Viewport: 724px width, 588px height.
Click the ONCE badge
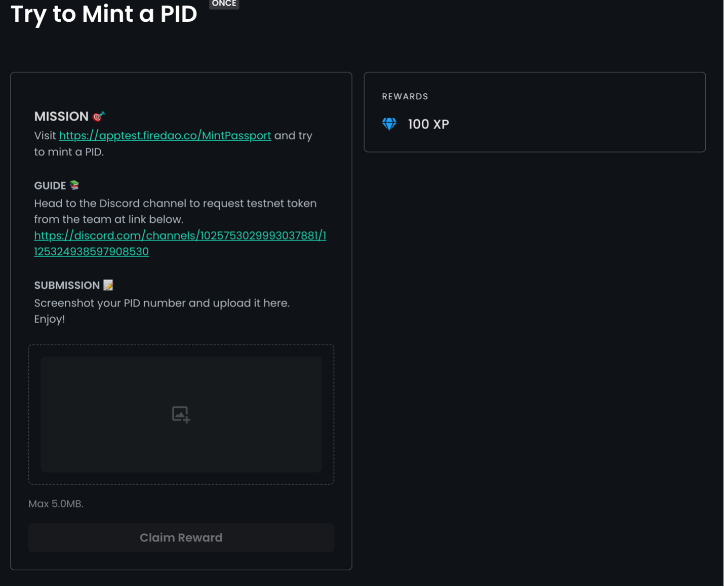tap(224, 4)
